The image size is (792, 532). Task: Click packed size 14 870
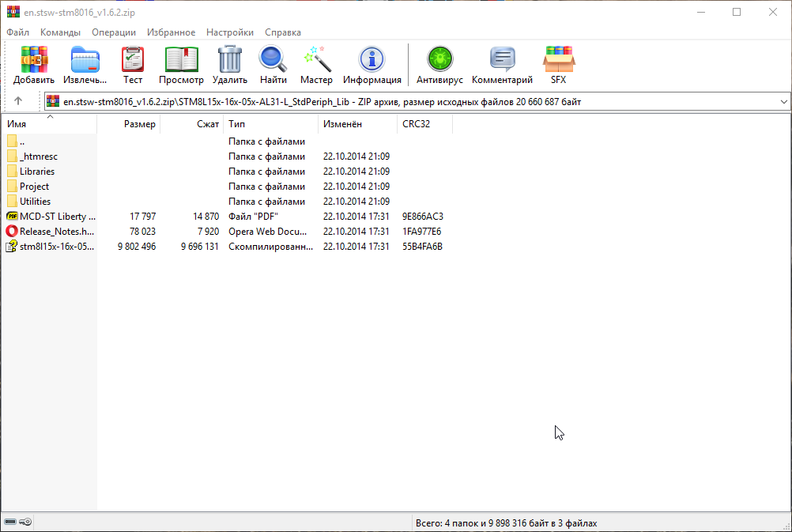point(206,217)
